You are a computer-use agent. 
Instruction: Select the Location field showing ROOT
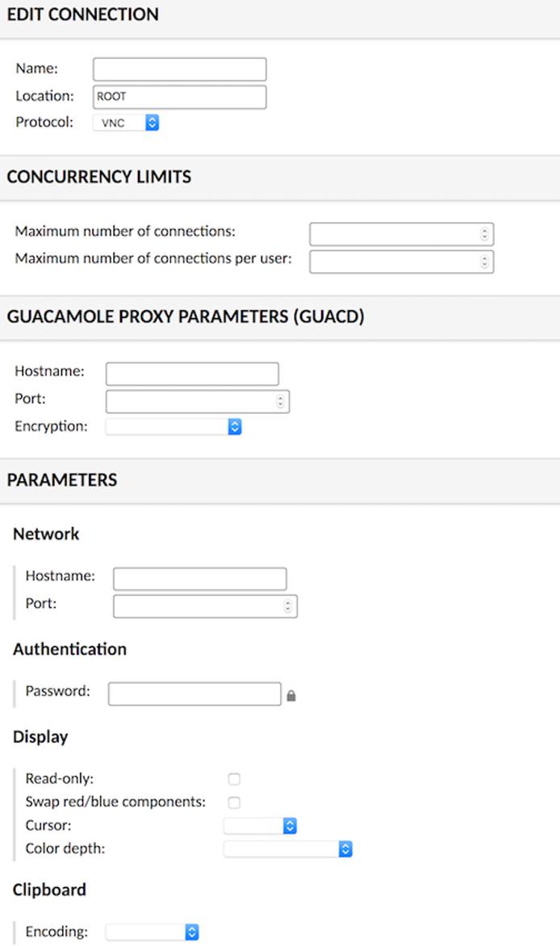[x=179, y=96]
